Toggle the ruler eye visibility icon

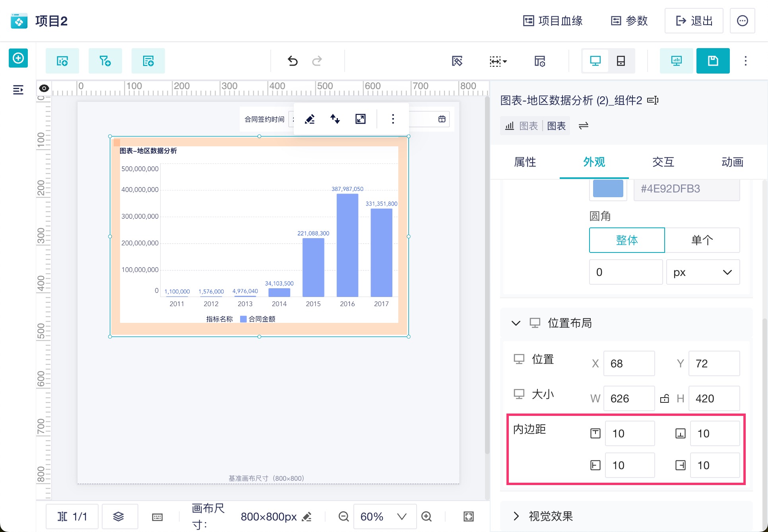pyautogui.click(x=44, y=88)
